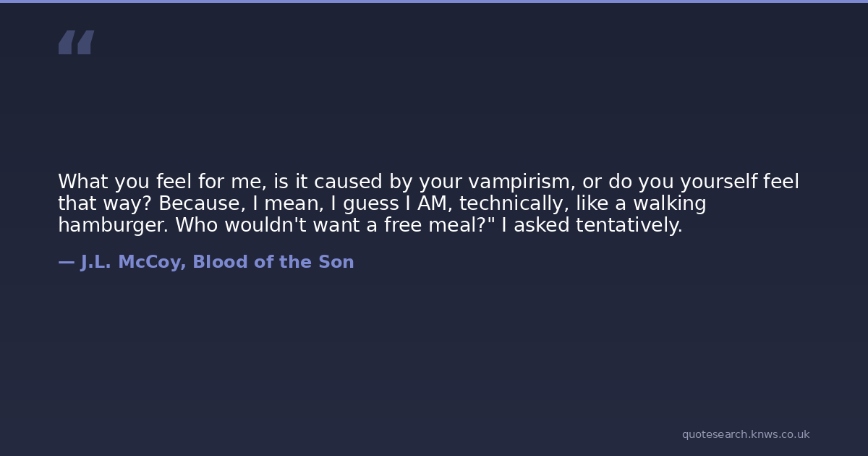This screenshot has height=456, width=868.
Task: Click the word "technically" in the quote
Action: pos(514,203)
